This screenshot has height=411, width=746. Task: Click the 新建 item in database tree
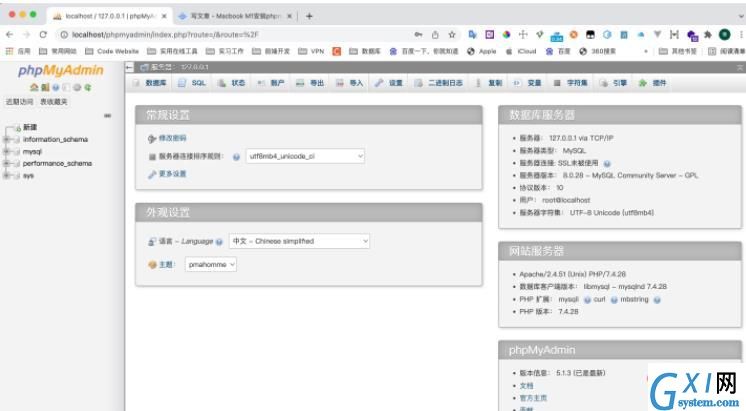(29, 127)
